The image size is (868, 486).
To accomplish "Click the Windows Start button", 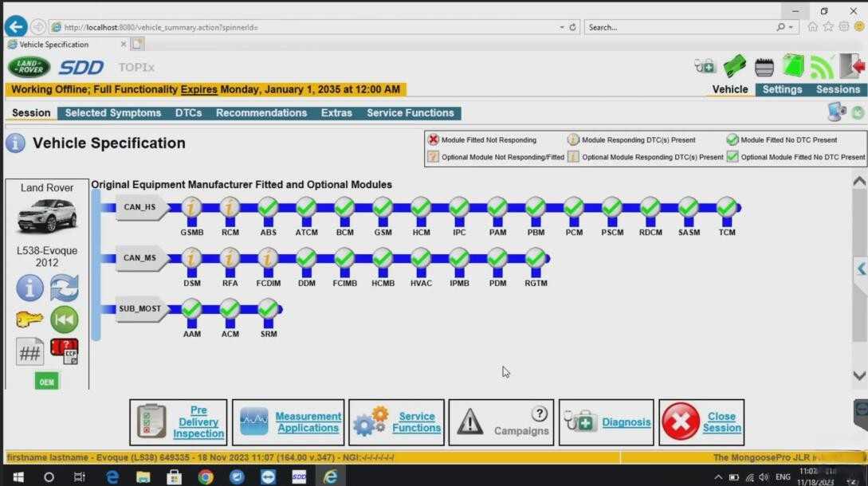I will [18, 476].
